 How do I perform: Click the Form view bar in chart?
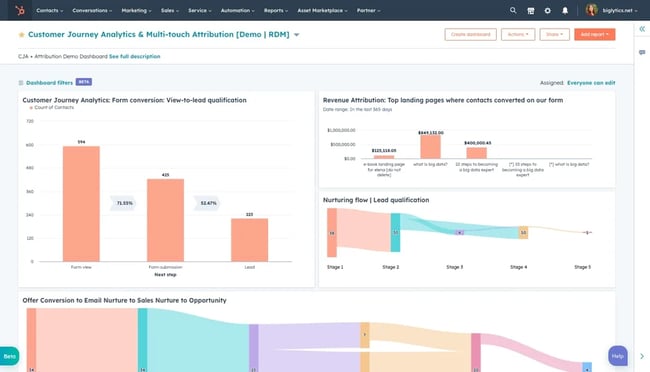(81, 204)
